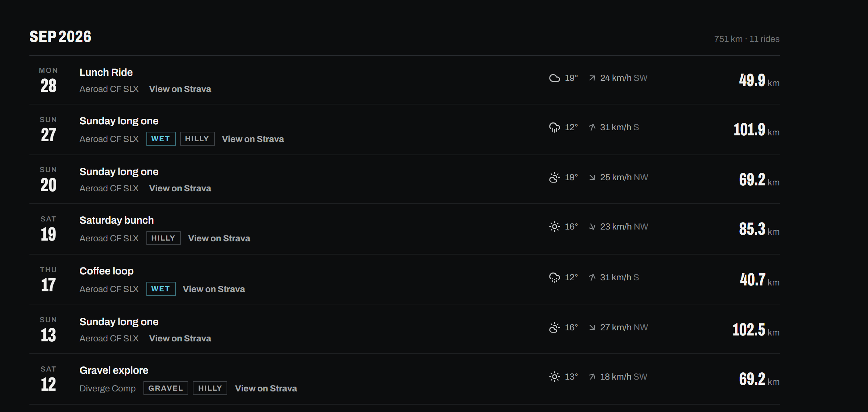Open View on Strava for Coffee loop
The height and width of the screenshot is (412, 868).
point(214,289)
